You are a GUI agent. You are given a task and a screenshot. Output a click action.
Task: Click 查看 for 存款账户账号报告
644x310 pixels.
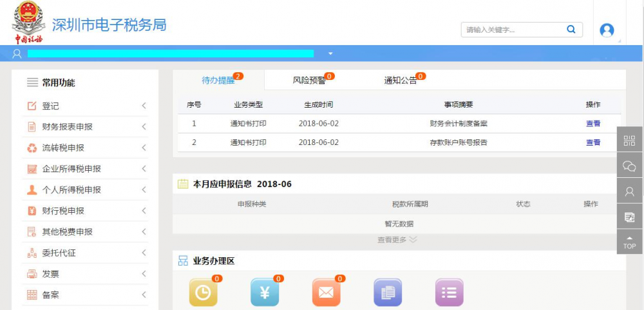coord(592,142)
